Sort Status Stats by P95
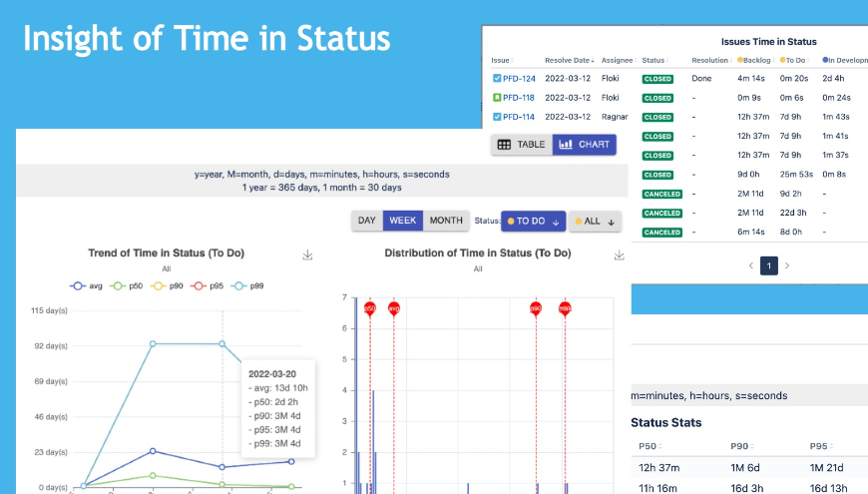Image resolution: width=868 pixels, height=494 pixels. 821,446
